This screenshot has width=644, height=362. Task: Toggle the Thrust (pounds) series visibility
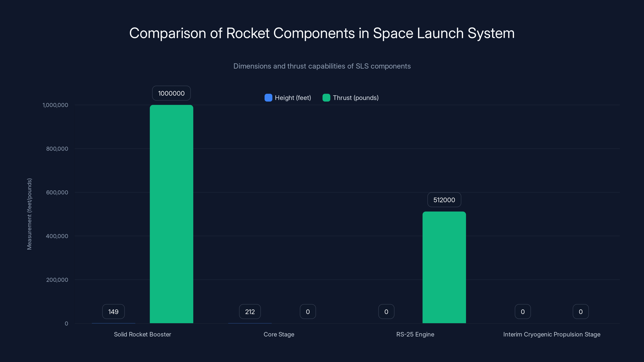tap(351, 98)
